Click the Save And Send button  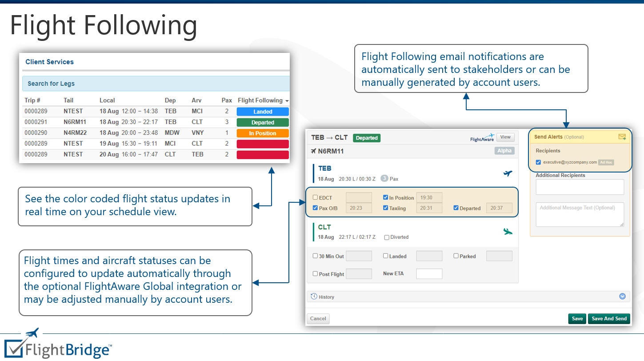609,318
